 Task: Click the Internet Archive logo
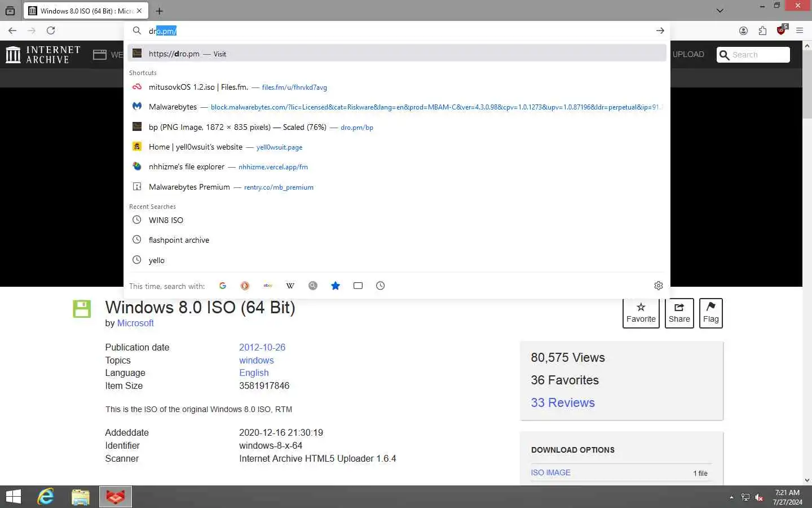(x=43, y=55)
